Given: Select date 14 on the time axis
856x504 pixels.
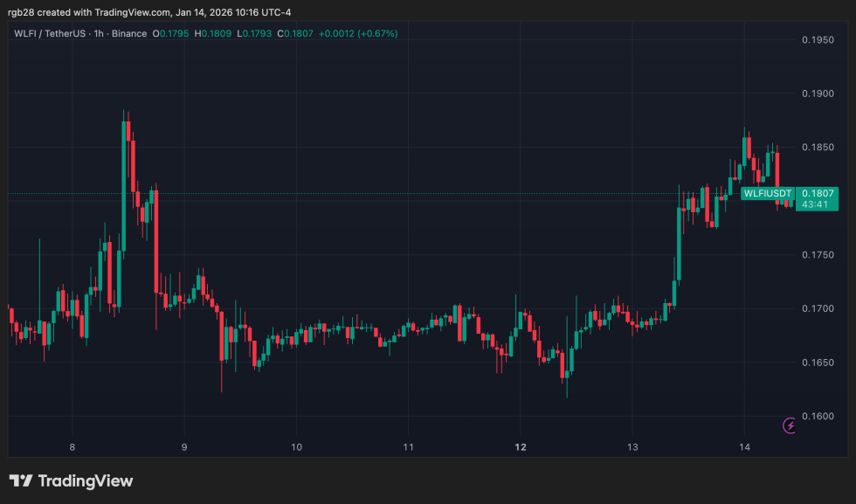Looking at the screenshot, I should click(743, 447).
